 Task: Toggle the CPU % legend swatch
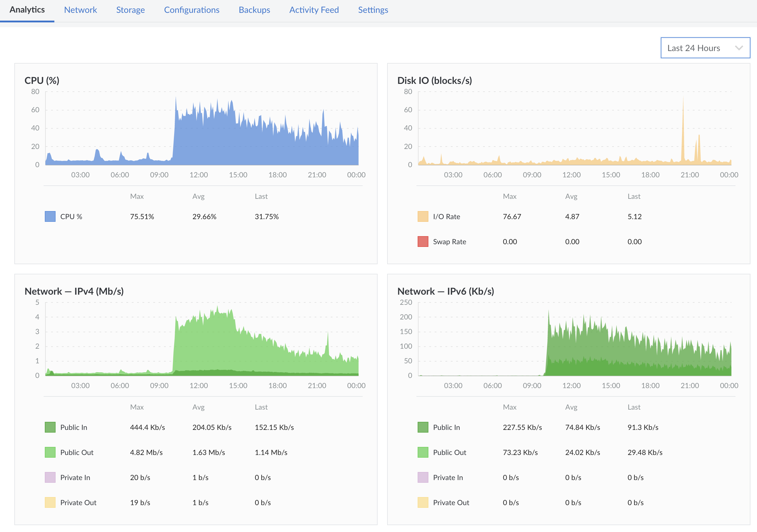(x=50, y=216)
